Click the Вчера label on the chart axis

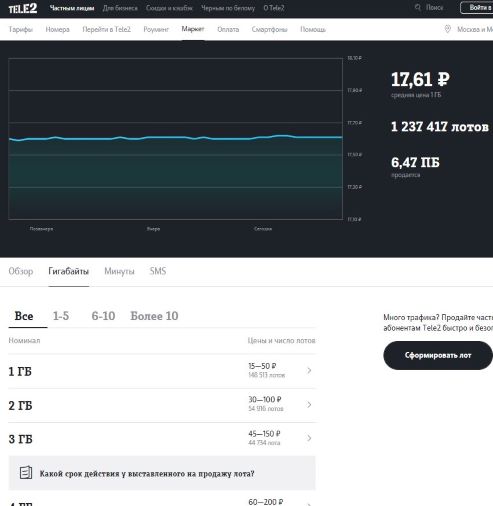point(153,229)
